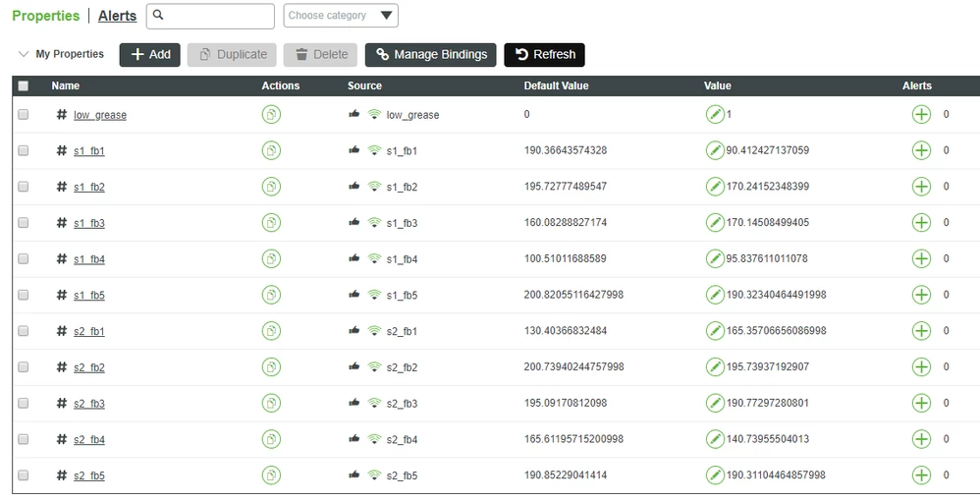Add an alert for s2_fb4
Screen dimensions: 980x501
pyautogui.click(x=922, y=439)
